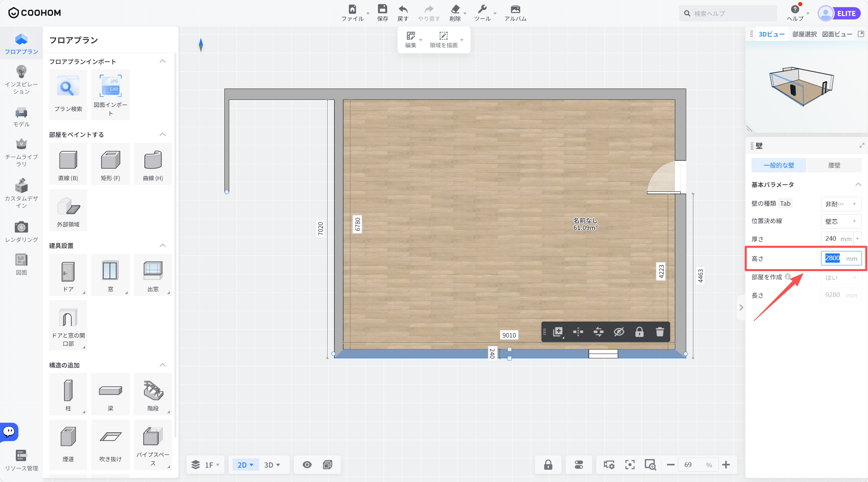Screen dimensions: 868x482
Task: Collapse the right panel arrow
Action: pos(741,308)
